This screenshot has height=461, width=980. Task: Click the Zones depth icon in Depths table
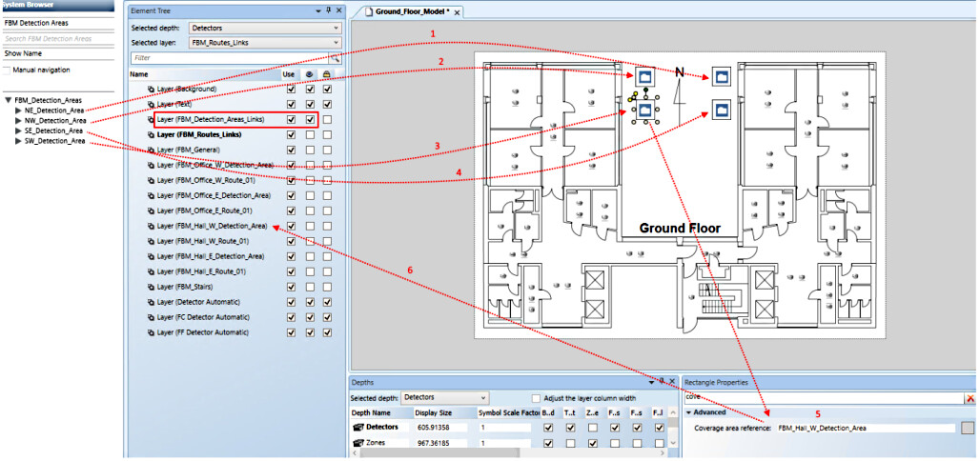coord(360,445)
